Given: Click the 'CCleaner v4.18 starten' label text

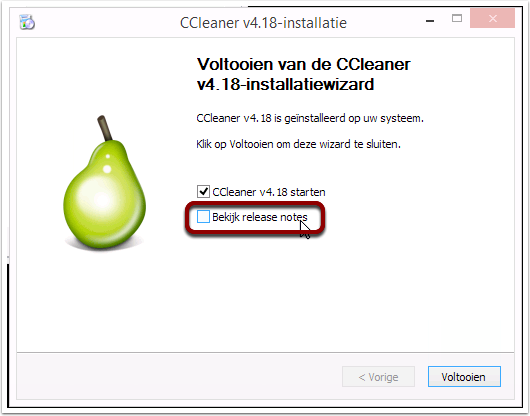Looking at the screenshot, I should click(269, 192).
